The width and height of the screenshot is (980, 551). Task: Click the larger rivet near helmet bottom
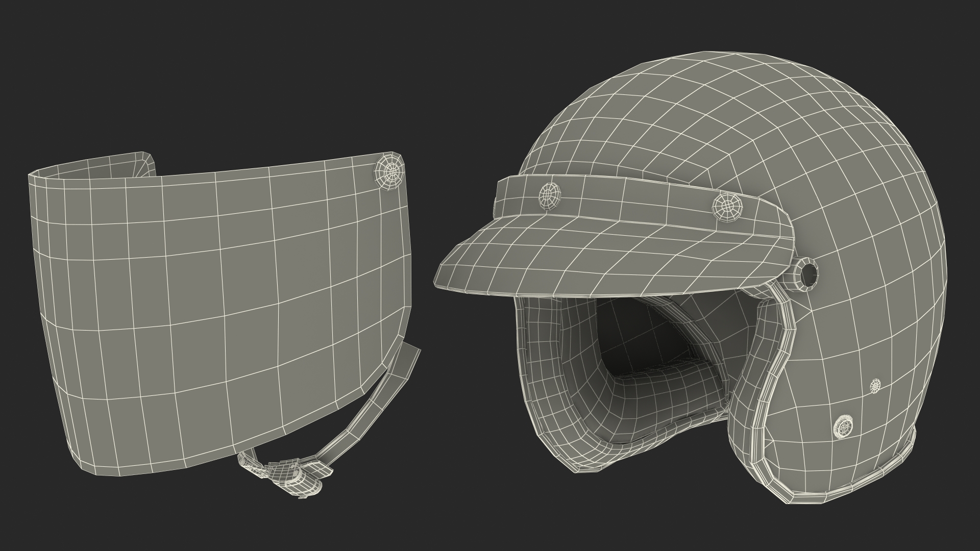coord(843,426)
